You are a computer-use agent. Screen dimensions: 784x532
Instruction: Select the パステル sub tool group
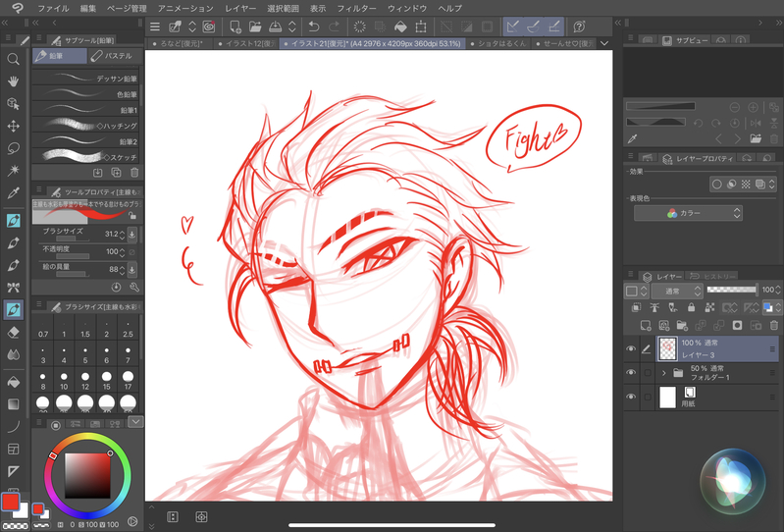coord(115,56)
